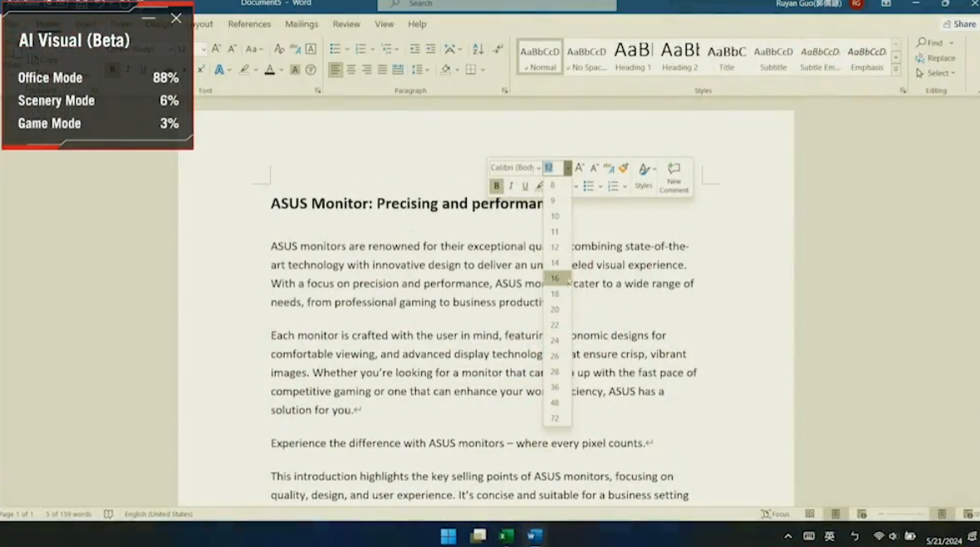Click New Comment in the mini toolbar
Viewport: 980px width, 547px height.
tap(674, 177)
